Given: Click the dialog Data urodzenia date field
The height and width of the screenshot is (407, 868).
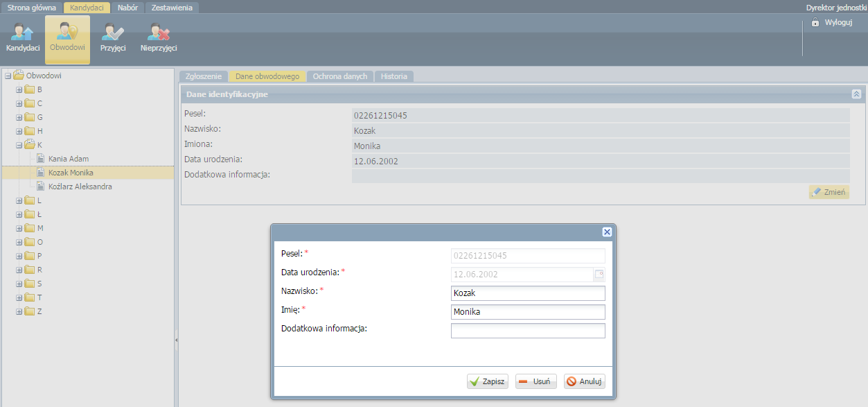Looking at the screenshot, I should coord(522,275).
